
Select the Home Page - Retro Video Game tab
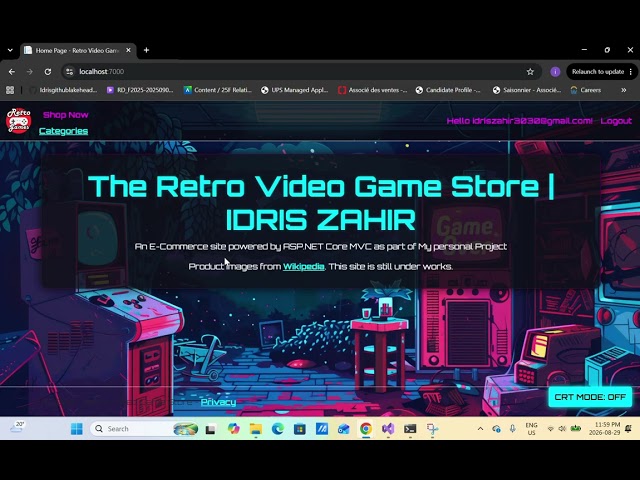[x=77, y=51]
